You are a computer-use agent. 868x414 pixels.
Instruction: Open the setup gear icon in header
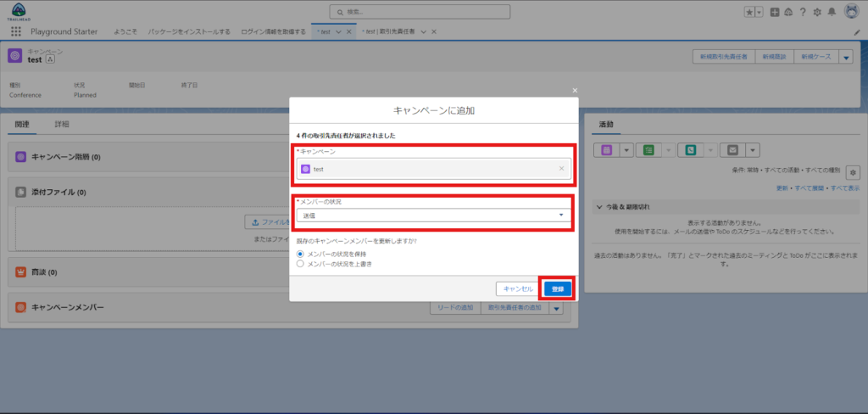(x=816, y=12)
